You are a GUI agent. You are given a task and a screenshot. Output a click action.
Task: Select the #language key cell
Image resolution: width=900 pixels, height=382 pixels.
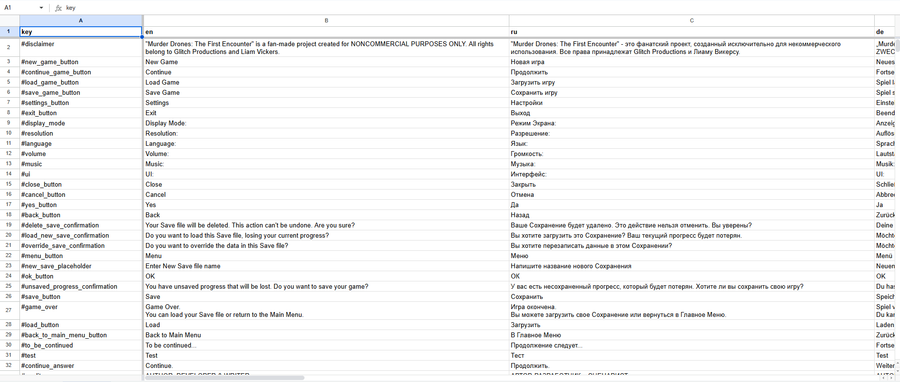pos(81,143)
